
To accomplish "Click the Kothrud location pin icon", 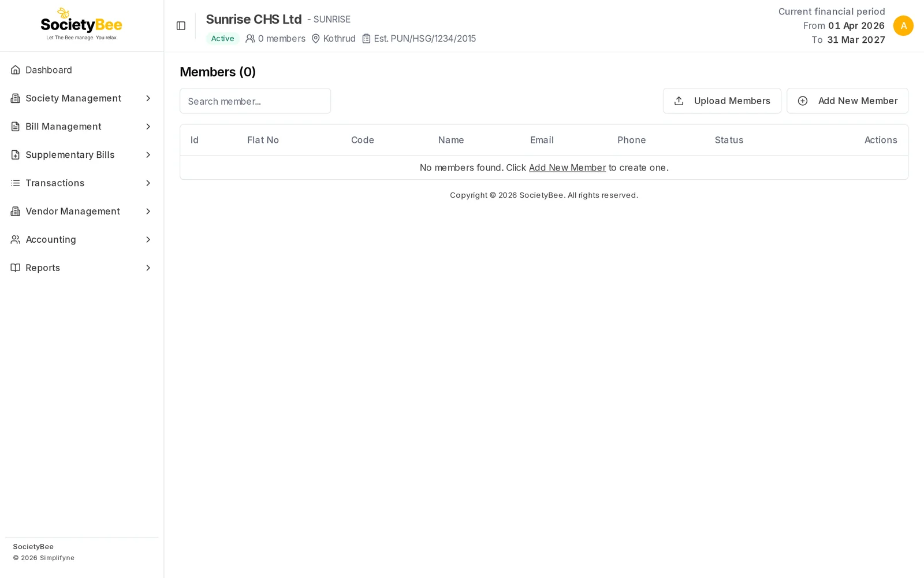I will pos(316,39).
